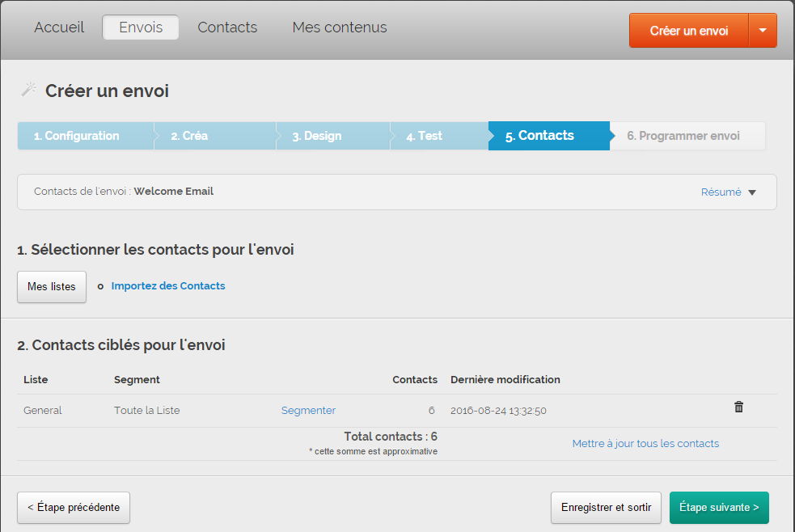Switch to the Contacts menu
The height and width of the screenshot is (532, 795).
coord(227,27)
